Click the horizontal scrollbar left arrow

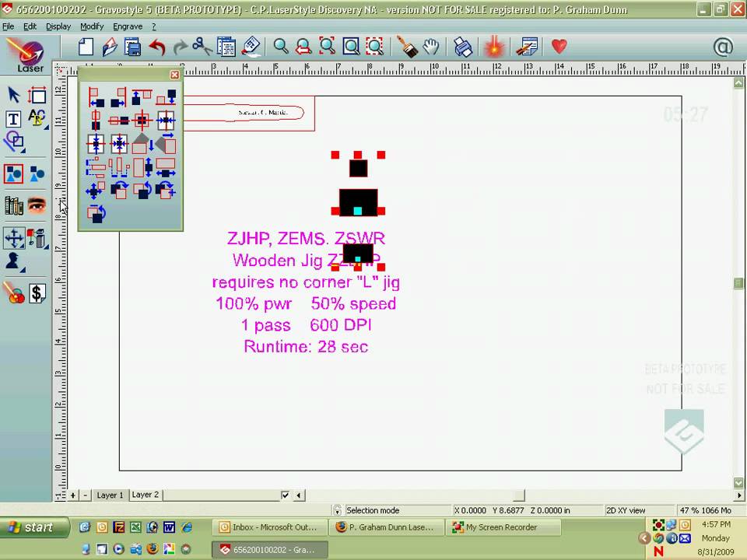click(x=299, y=495)
